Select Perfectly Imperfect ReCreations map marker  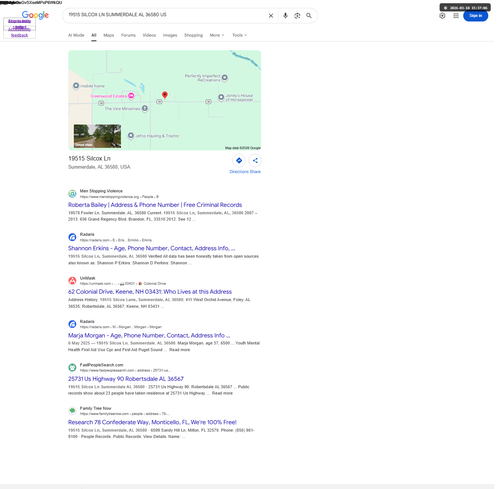point(225,78)
